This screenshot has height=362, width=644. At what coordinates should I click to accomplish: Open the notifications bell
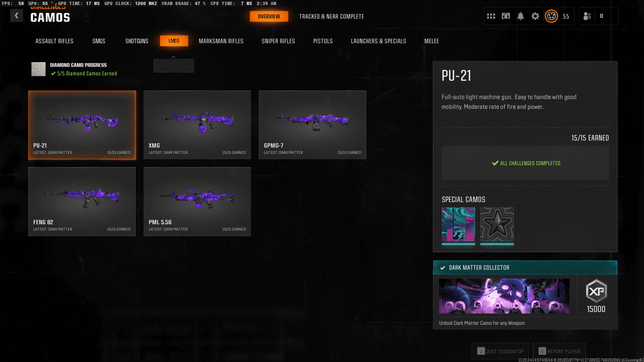(x=521, y=16)
